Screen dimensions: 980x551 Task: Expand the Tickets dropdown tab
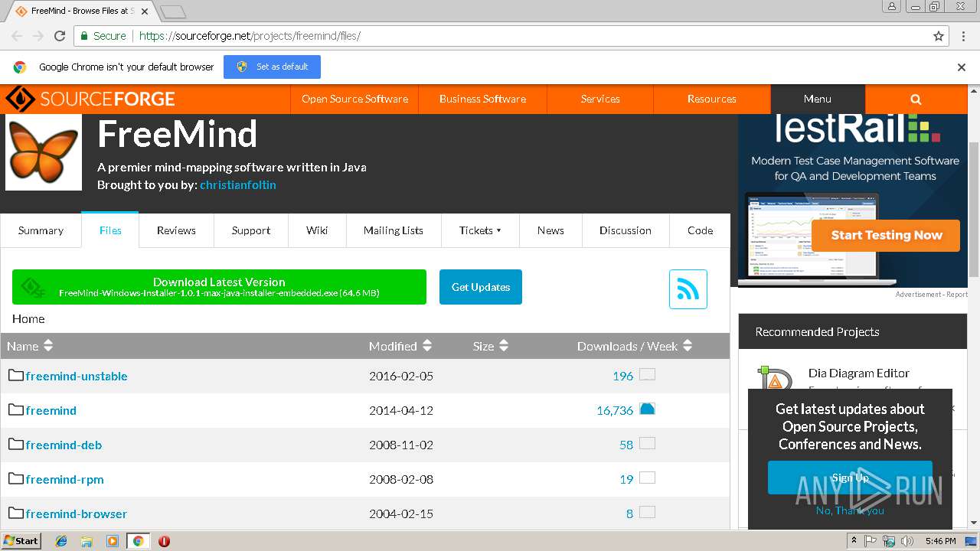coord(480,230)
